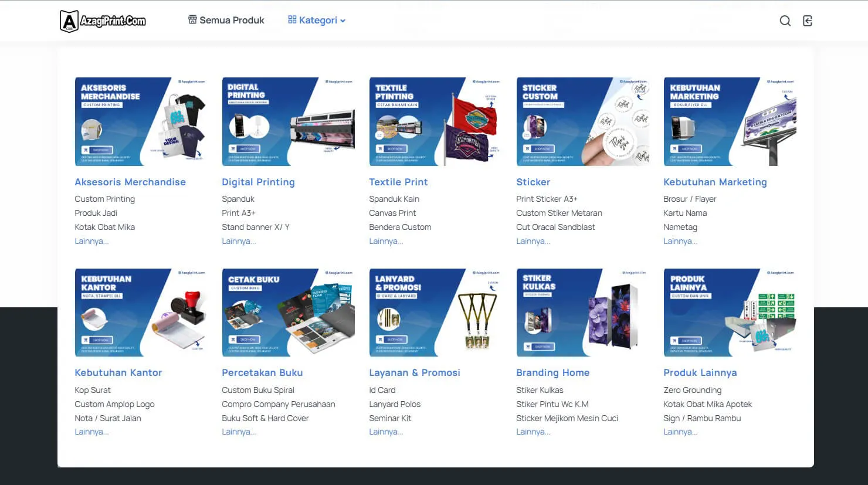Go to Textile Print category heading
868x485 pixels.
(398, 182)
